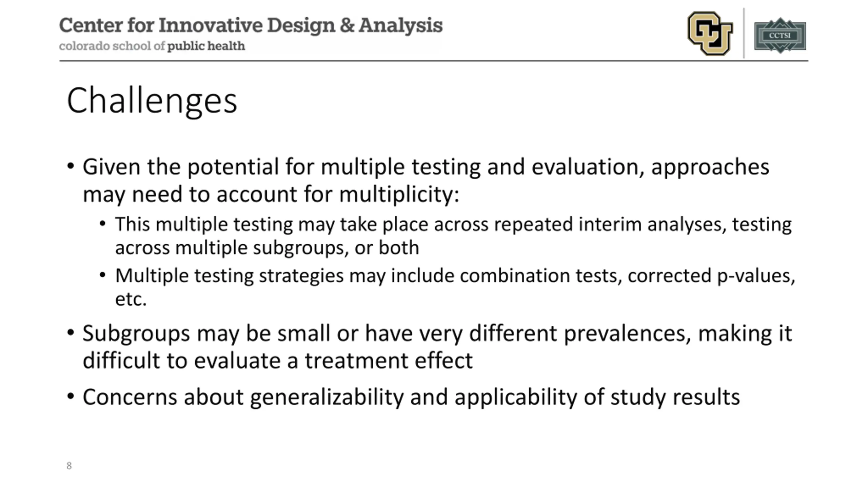868x488 pixels.
Task: Click the word multiplicity in first bullet
Action: pyautogui.click(x=399, y=195)
